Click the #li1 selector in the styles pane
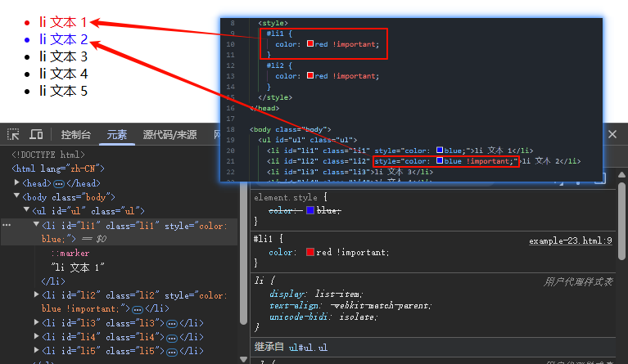Screen dimensions: 628x364 263,239
